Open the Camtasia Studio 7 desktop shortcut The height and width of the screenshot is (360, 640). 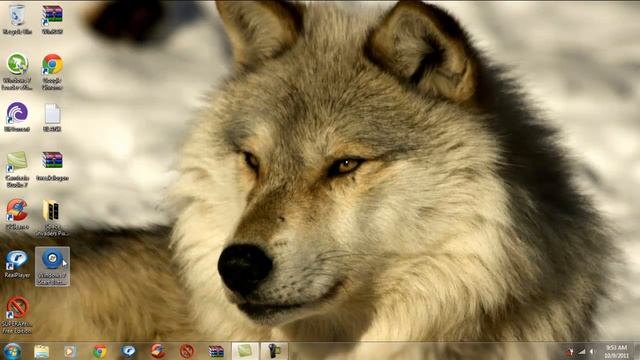pyautogui.click(x=17, y=169)
